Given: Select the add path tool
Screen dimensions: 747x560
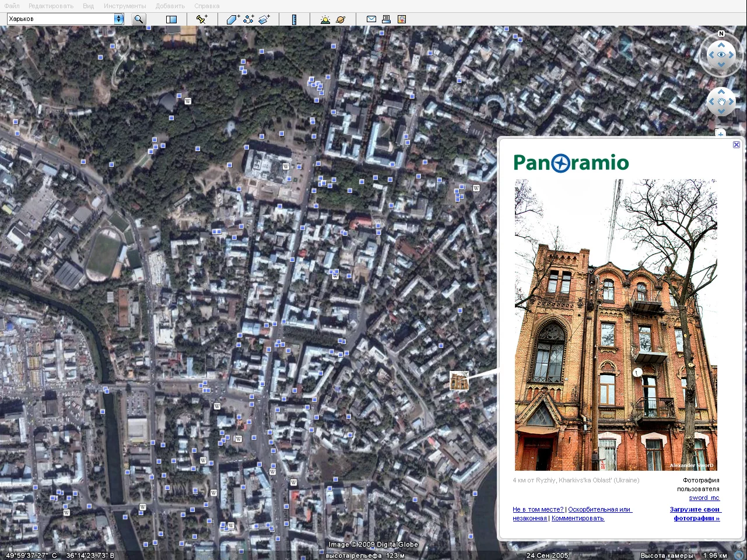Looking at the screenshot, I should [x=248, y=19].
